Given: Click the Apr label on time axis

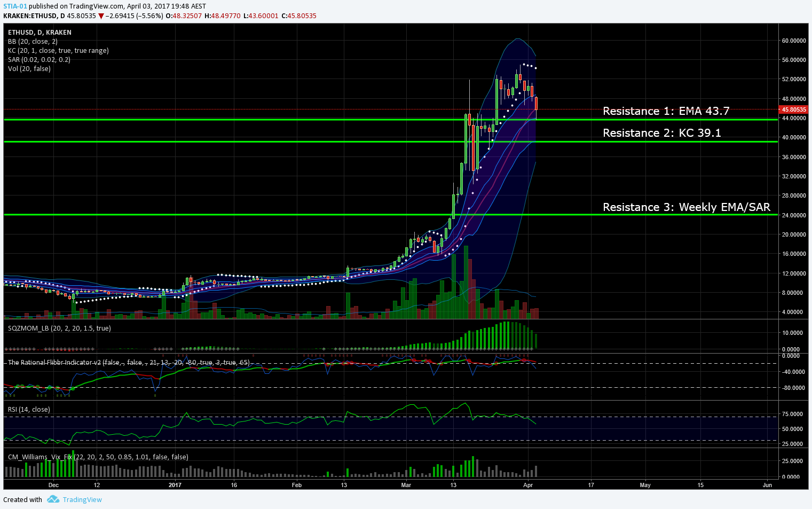Looking at the screenshot, I should pyautogui.click(x=528, y=485).
